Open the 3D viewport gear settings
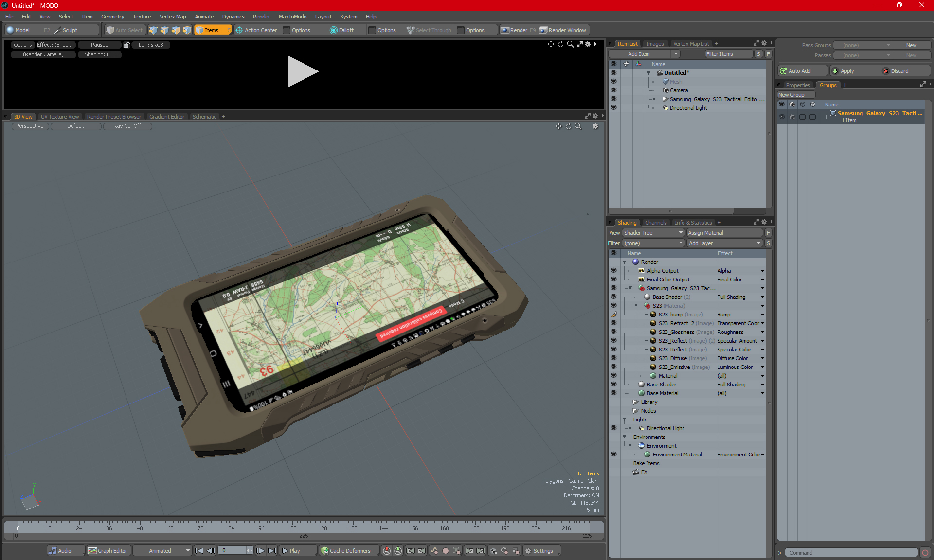Screen dimensions: 934x560 coord(595,126)
